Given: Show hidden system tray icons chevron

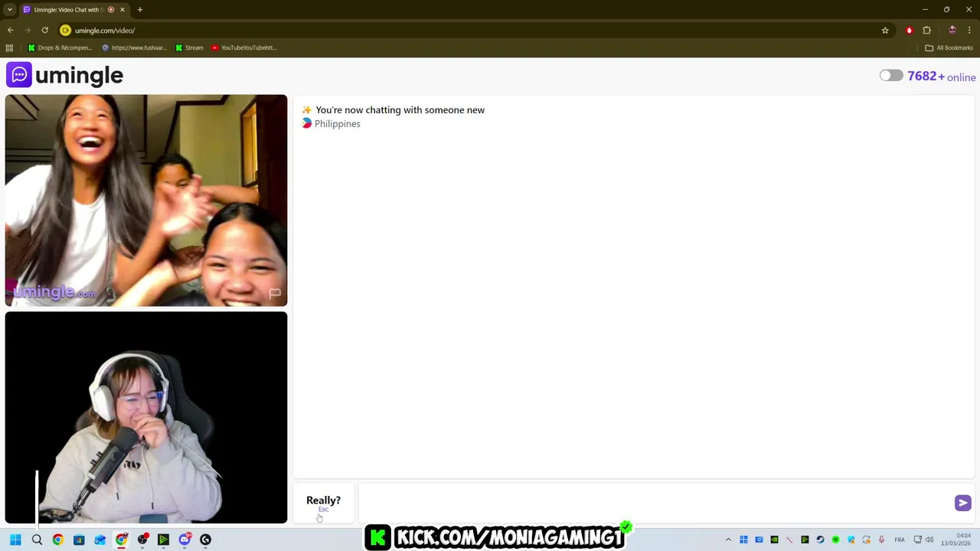Looking at the screenshot, I should point(728,540).
